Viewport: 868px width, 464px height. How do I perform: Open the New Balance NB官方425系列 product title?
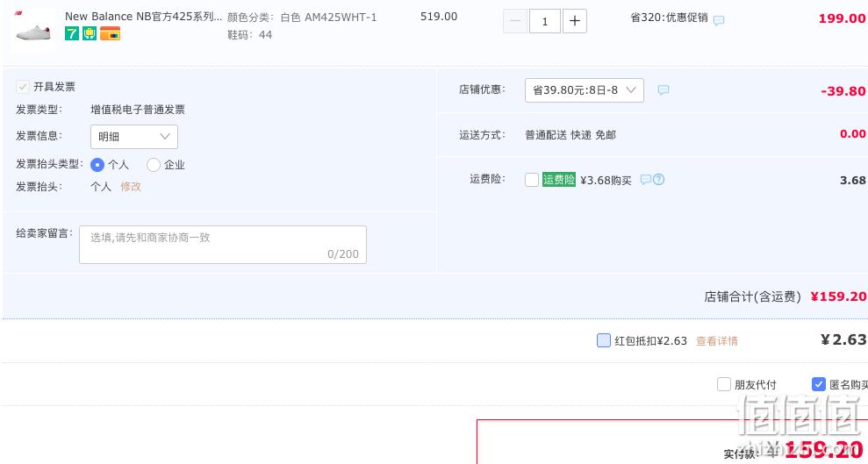click(143, 17)
